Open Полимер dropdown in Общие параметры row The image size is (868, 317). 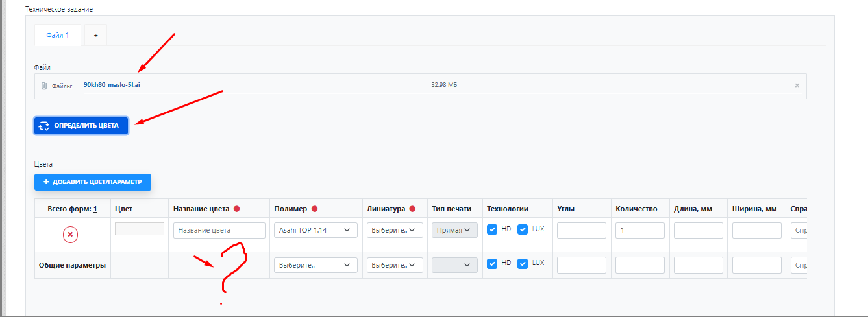pos(316,265)
